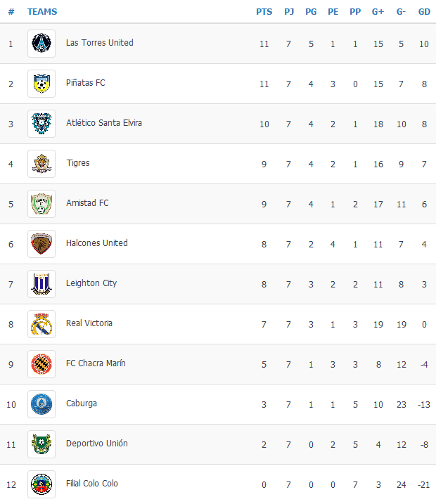
Task: Click the Halcones United hawk logo
Action: click(x=41, y=244)
